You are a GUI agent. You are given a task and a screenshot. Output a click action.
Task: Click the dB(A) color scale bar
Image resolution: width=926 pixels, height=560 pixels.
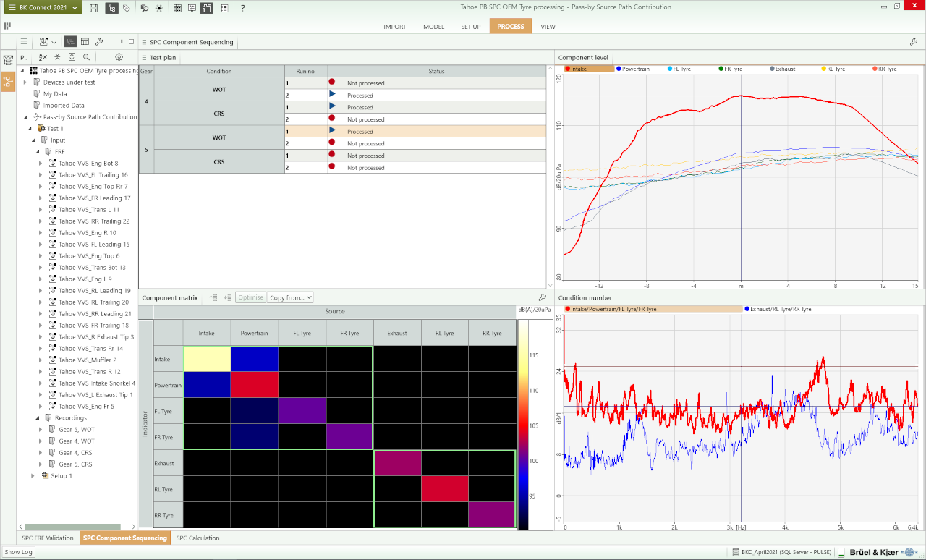click(523, 425)
